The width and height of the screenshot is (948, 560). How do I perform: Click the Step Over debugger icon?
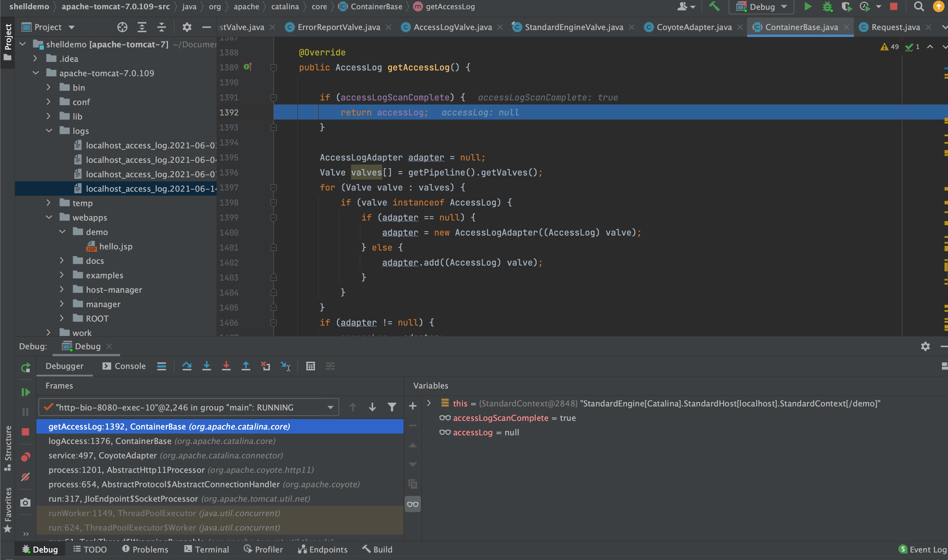(187, 366)
